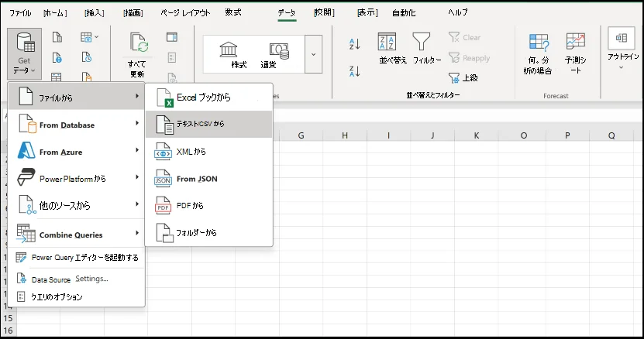Click the From Web globe document icon

[x=57, y=57]
